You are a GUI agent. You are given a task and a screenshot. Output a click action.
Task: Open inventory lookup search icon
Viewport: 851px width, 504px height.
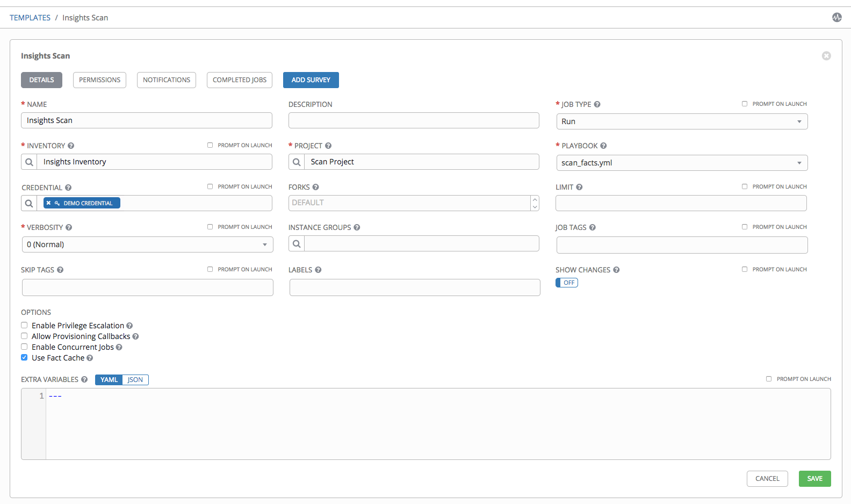coord(29,162)
